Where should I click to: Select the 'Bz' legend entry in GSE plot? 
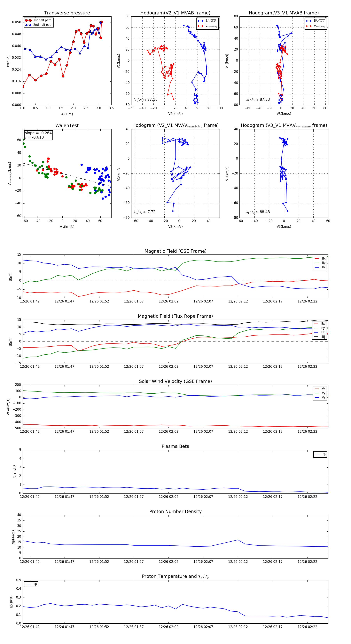pyautogui.click(x=320, y=267)
